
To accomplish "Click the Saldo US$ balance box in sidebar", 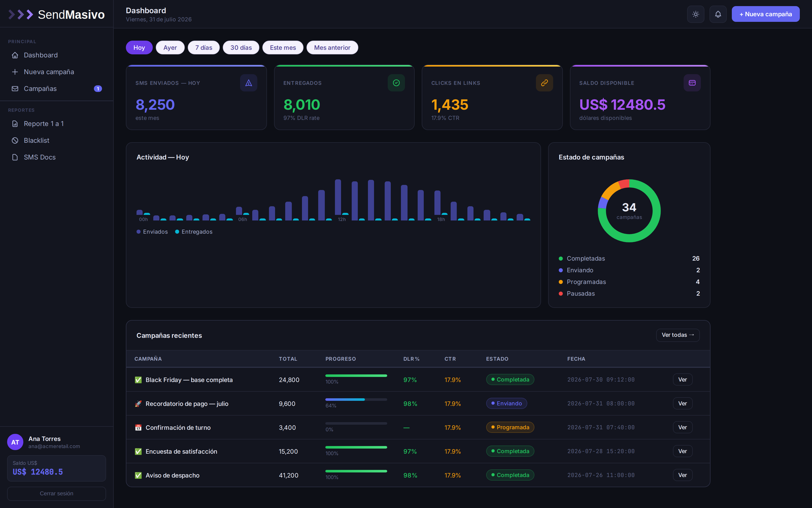I will click(x=56, y=468).
